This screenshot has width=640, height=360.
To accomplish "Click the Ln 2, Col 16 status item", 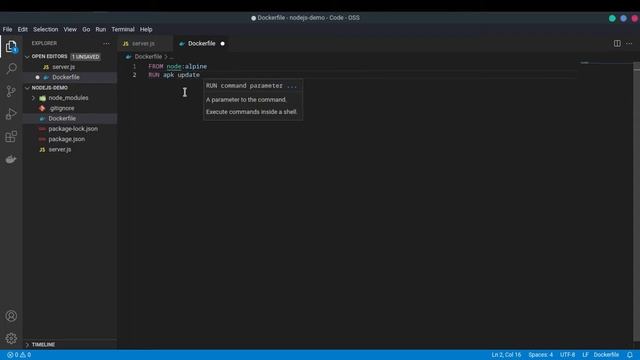I will tap(506, 355).
